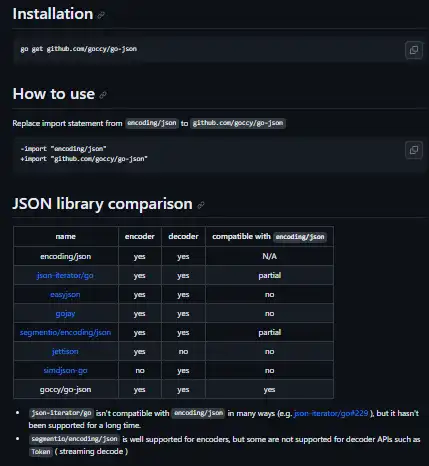Click the inline github.com/goccy/go-json code in sentence

pyautogui.click(x=238, y=123)
